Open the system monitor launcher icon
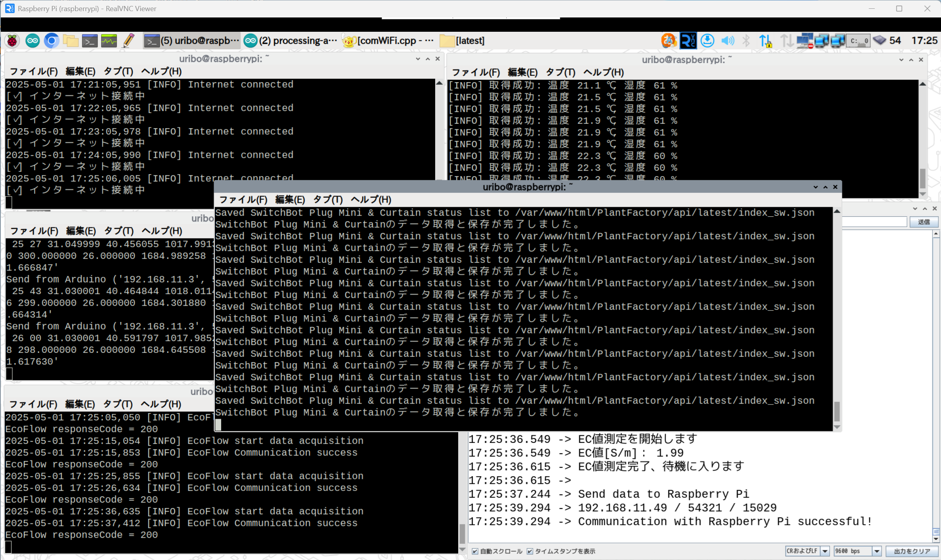The height and width of the screenshot is (560, 941). [109, 40]
